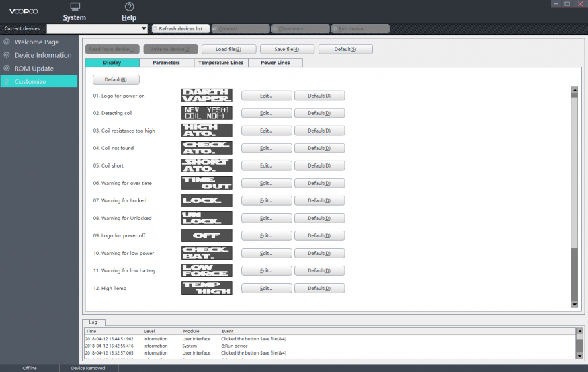Open the Temperature Lines tab
The image size is (588, 372).
pos(221,63)
